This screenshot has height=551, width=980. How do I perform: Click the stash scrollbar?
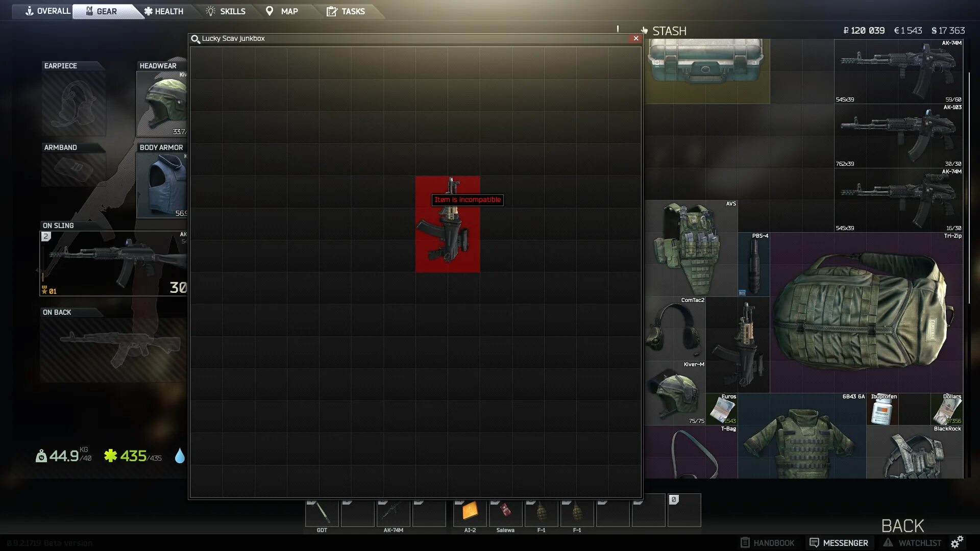pyautogui.click(x=969, y=188)
